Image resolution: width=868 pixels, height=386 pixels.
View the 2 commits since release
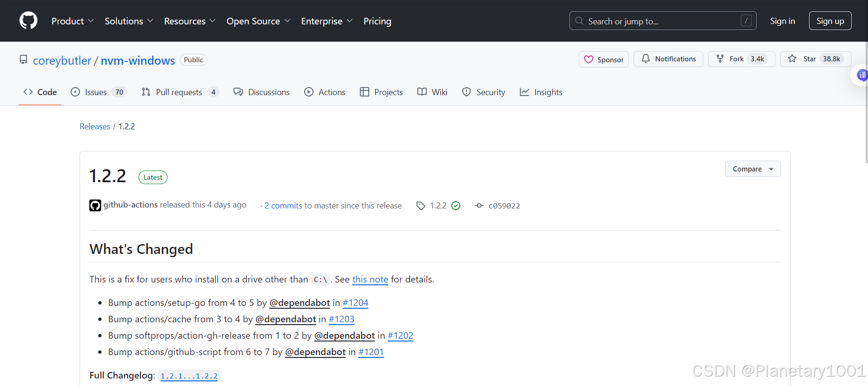point(284,206)
